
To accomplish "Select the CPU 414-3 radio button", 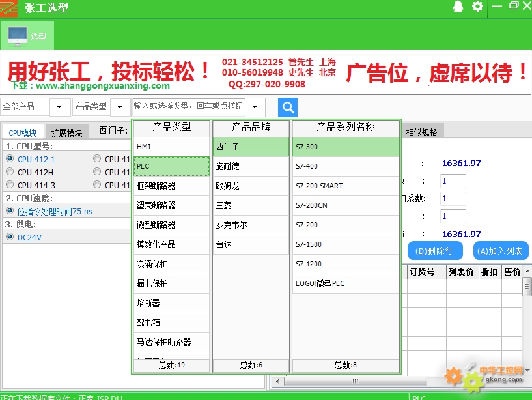I will [x=10, y=184].
